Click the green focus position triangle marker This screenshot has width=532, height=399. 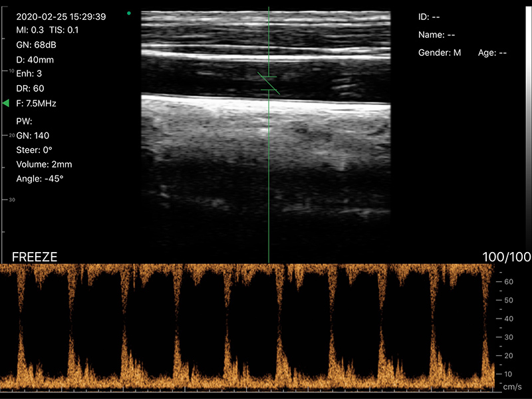pos(5,103)
